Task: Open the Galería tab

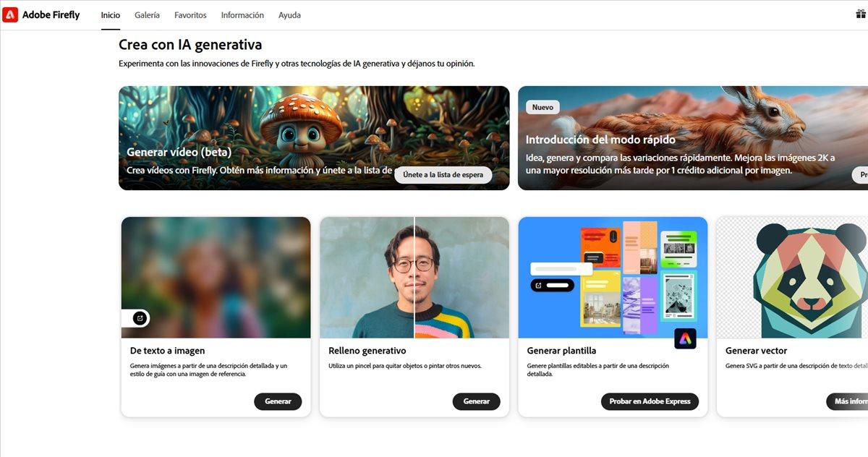Action: pos(147,15)
